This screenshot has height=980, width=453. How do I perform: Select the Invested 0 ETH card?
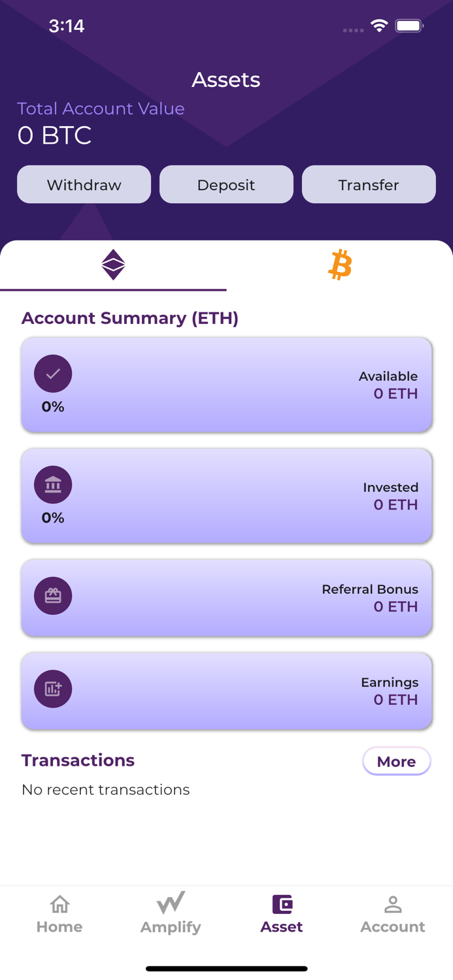(x=226, y=495)
